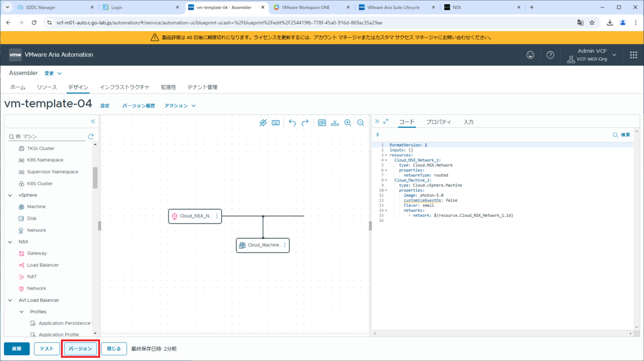
Task: Toggle connectors visibility icon on canvas toolbar
Action: [263, 122]
